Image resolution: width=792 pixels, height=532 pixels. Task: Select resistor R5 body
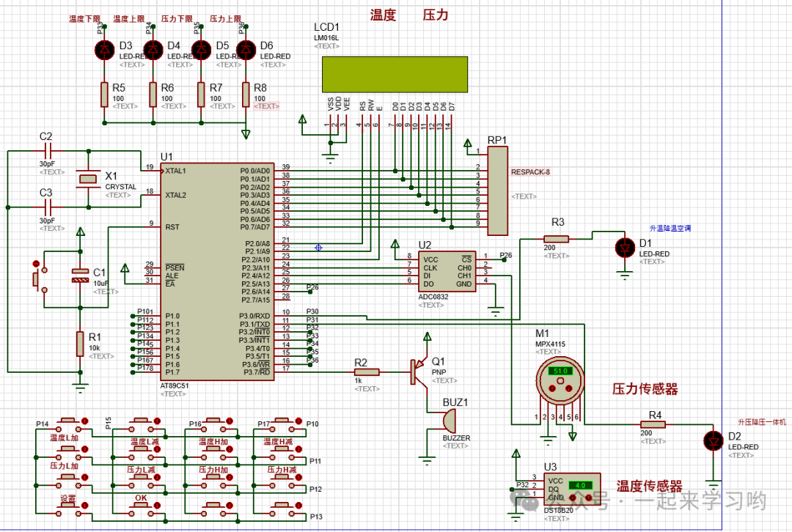(x=105, y=95)
